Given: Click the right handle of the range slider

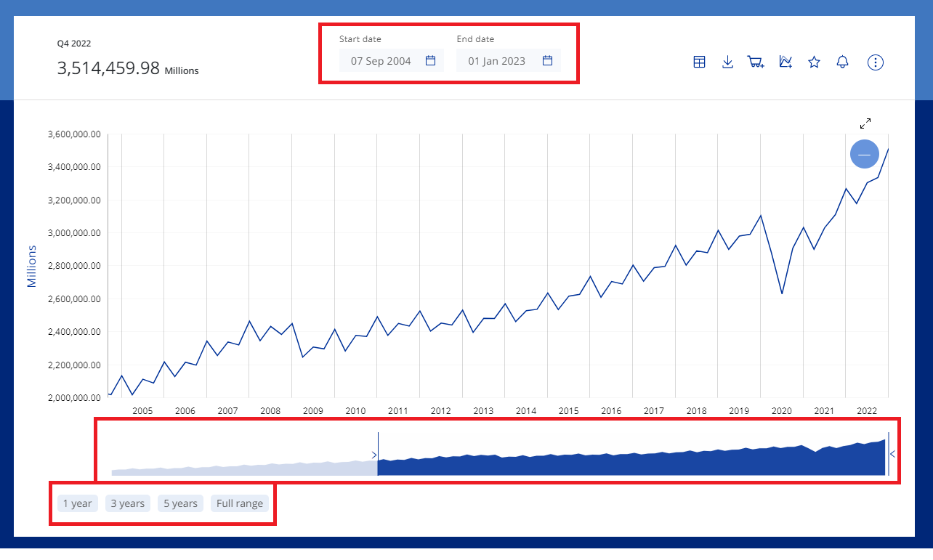Looking at the screenshot, I should point(889,453).
